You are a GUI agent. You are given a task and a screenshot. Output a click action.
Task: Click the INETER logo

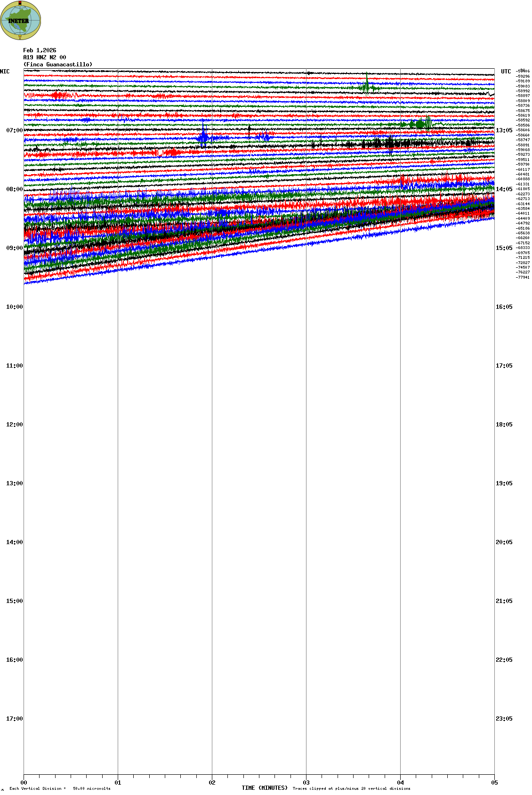[x=21, y=20]
